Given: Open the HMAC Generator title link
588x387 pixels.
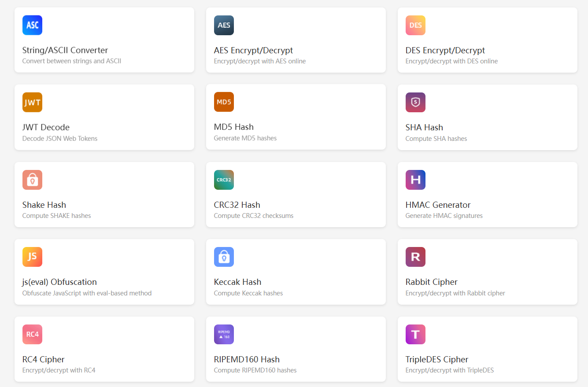Looking at the screenshot, I should coord(438,205).
